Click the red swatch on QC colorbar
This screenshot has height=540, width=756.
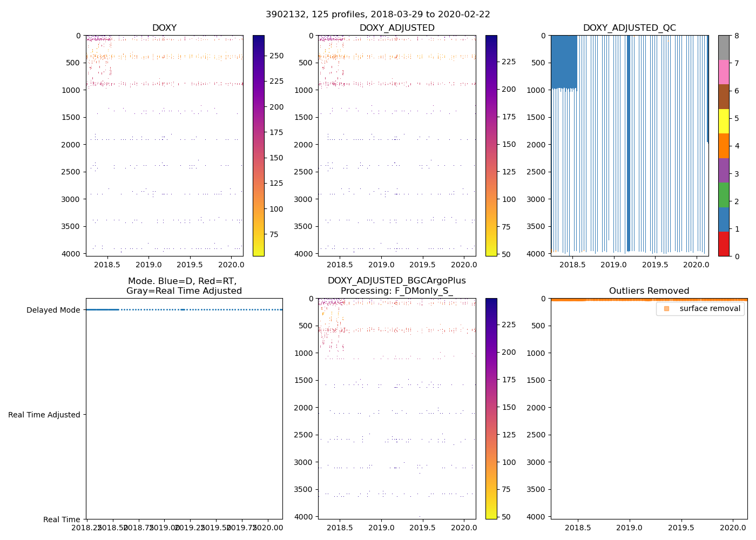(724, 244)
